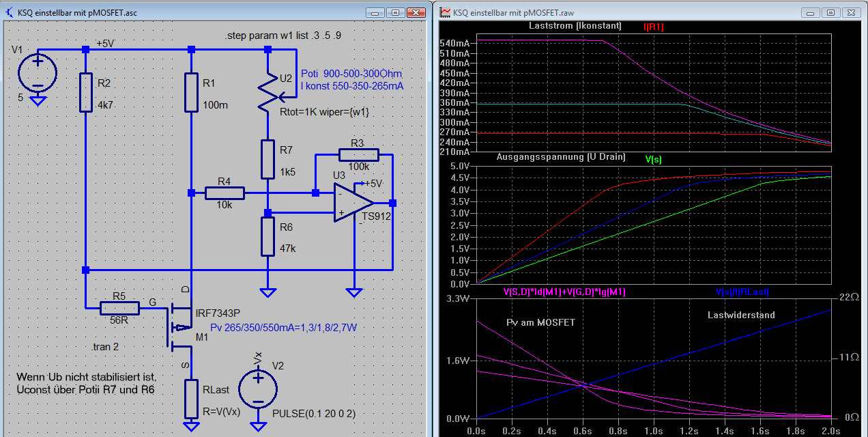
Task: Click the 2.0s time axis label
Action: click(831, 432)
